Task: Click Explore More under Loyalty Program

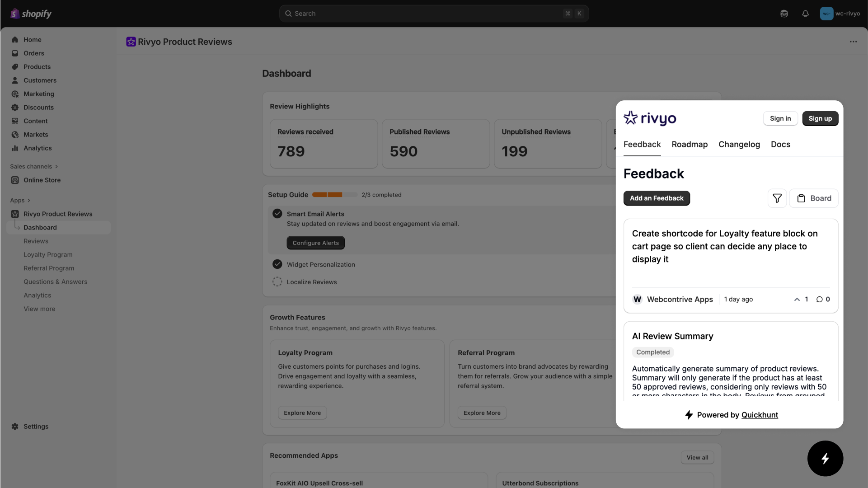Action: (302, 413)
